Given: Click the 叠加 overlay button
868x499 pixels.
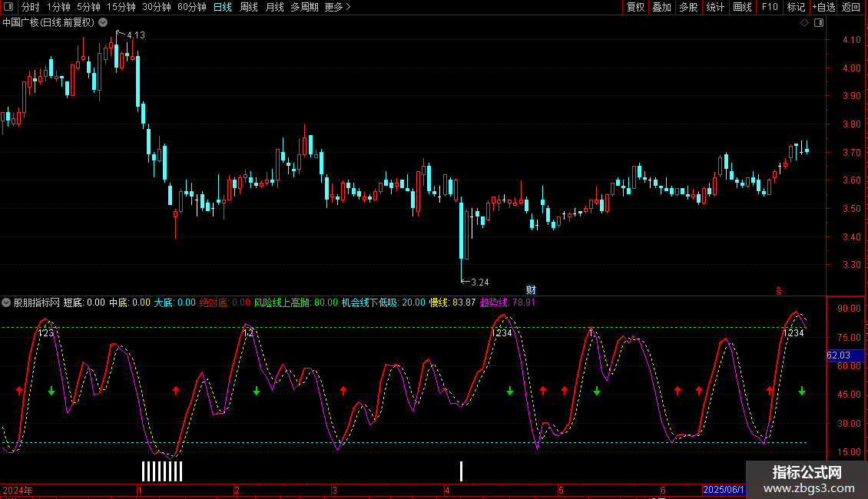Looking at the screenshot, I should (x=662, y=7).
